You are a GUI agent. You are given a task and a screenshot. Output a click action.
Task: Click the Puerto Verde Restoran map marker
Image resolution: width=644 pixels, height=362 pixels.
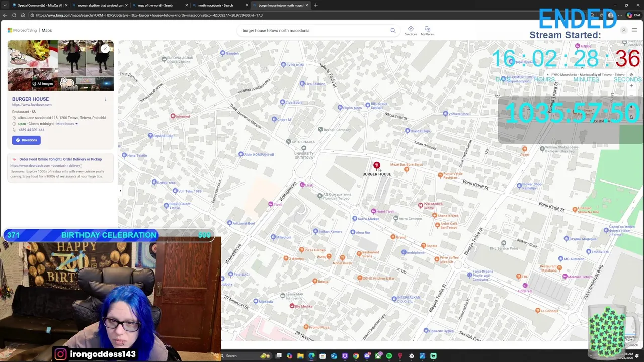[x=440, y=175]
